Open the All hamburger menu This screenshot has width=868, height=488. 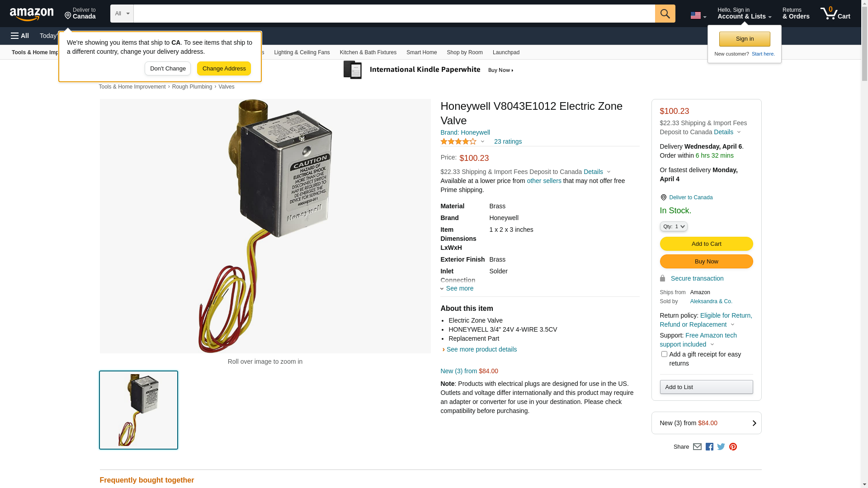click(20, 36)
